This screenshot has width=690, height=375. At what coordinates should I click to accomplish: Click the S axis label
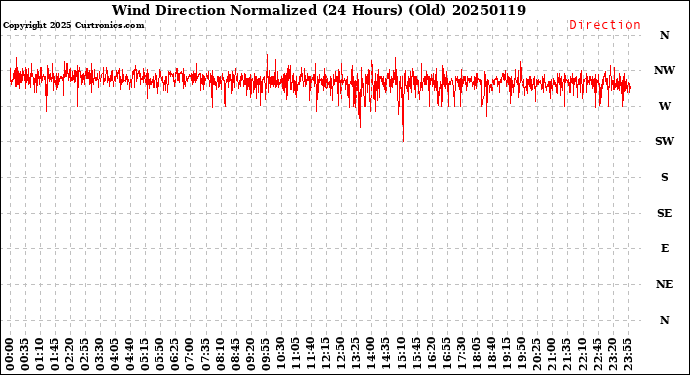664,177
